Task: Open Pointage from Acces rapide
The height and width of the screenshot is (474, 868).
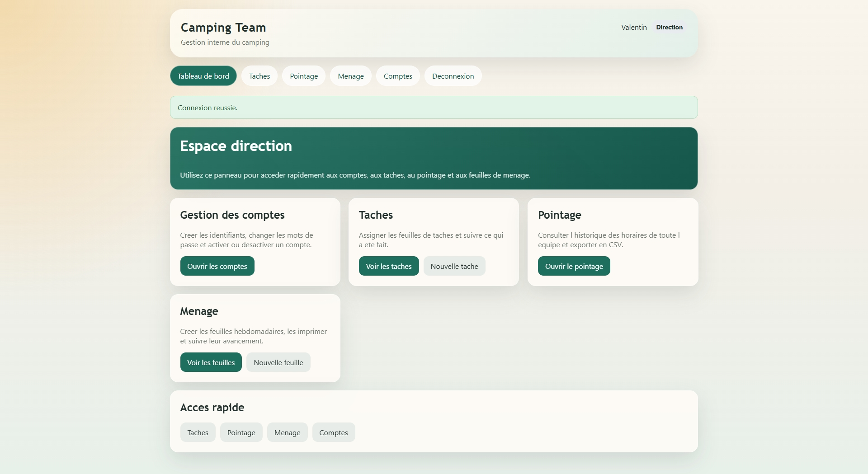Action: [x=241, y=432]
